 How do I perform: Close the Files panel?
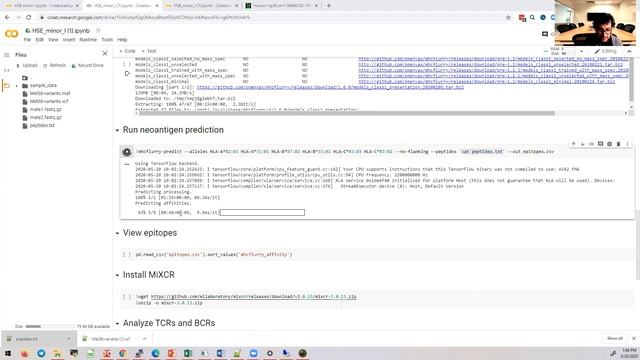(105, 53)
